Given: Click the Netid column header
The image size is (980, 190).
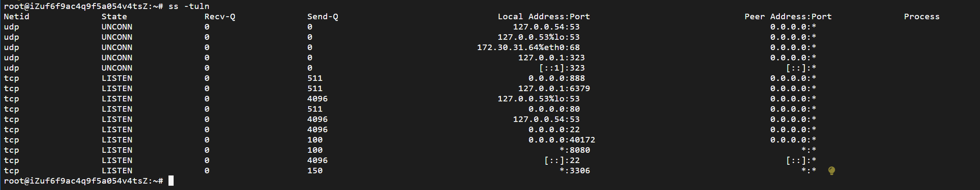Looking at the screenshot, I should point(16,17).
